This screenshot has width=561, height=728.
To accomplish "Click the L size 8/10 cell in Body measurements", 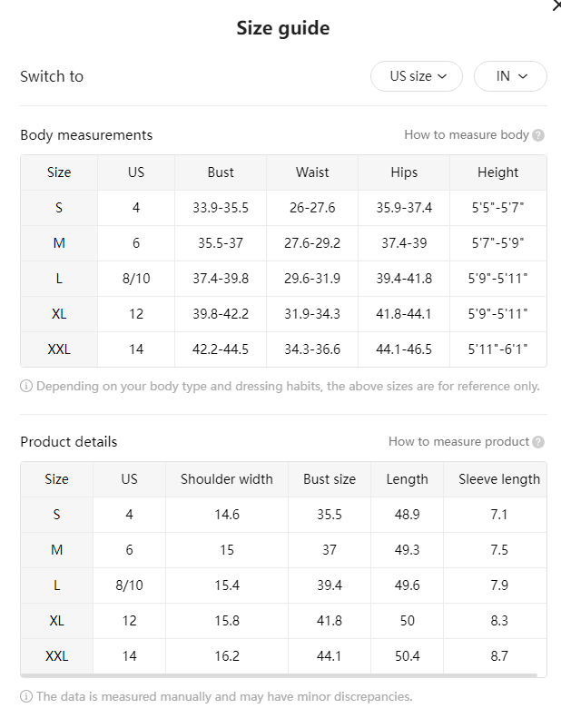I will tap(136, 279).
